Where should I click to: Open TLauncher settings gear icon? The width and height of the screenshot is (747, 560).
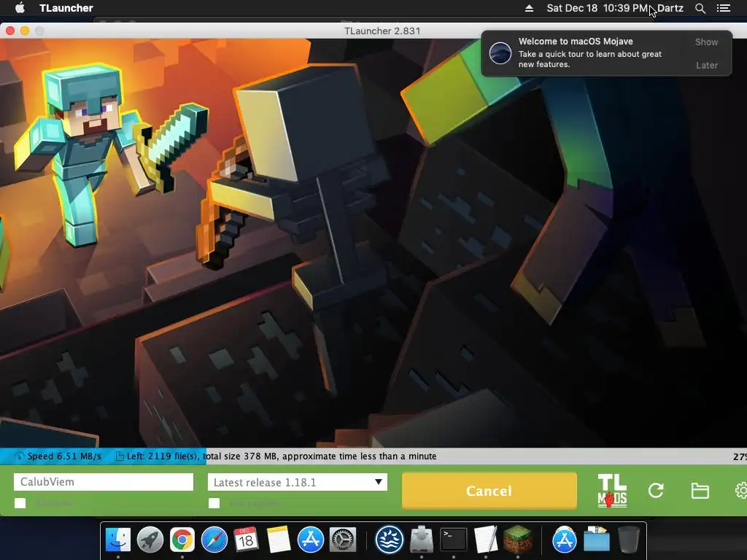[x=741, y=491]
